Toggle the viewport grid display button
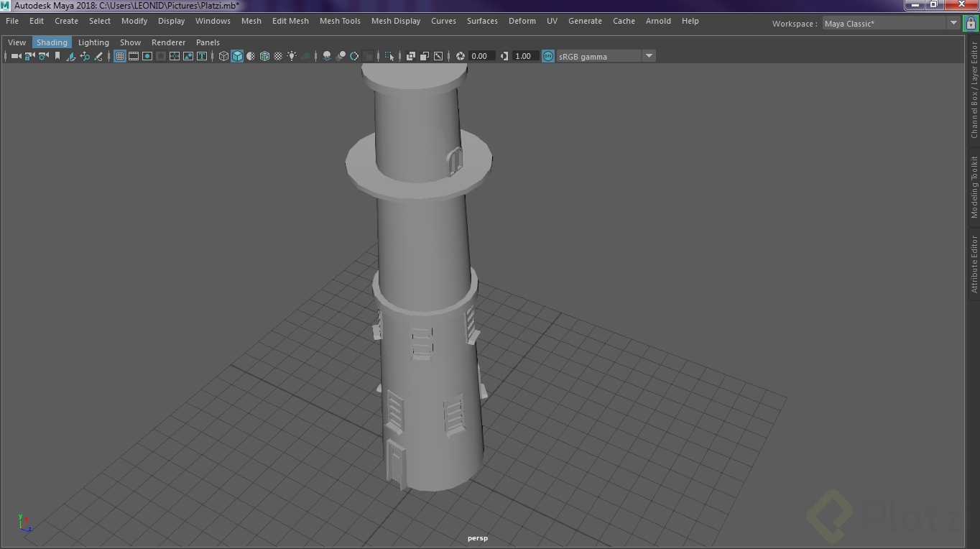 coord(120,56)
